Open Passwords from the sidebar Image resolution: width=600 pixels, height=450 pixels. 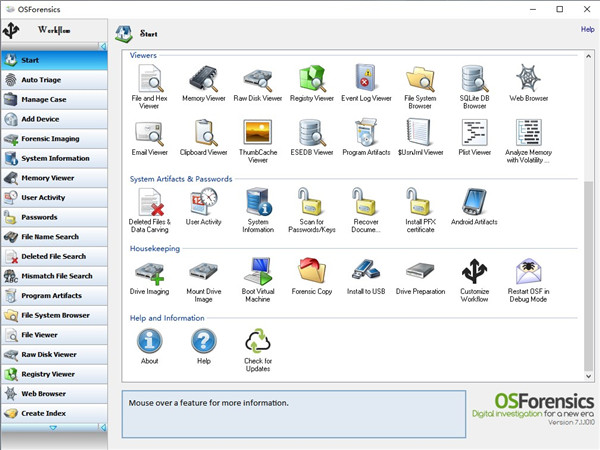click(54, 217)
